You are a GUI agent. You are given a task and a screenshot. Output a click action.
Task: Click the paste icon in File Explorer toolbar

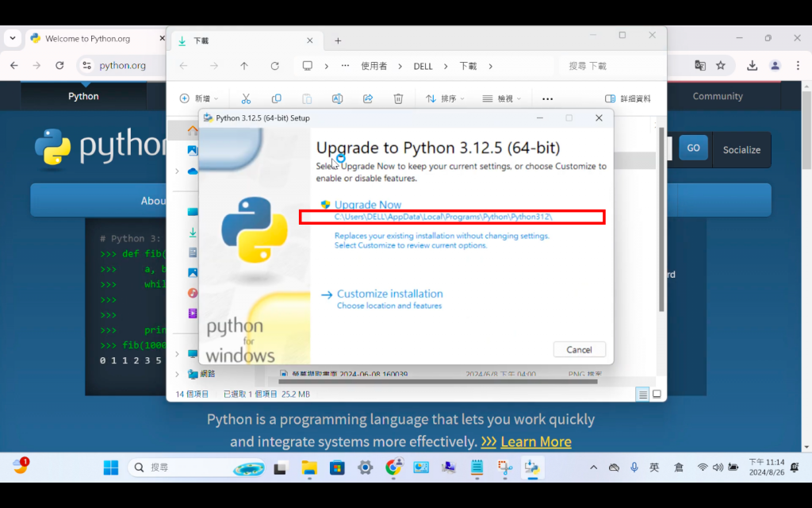pos(307,98)
